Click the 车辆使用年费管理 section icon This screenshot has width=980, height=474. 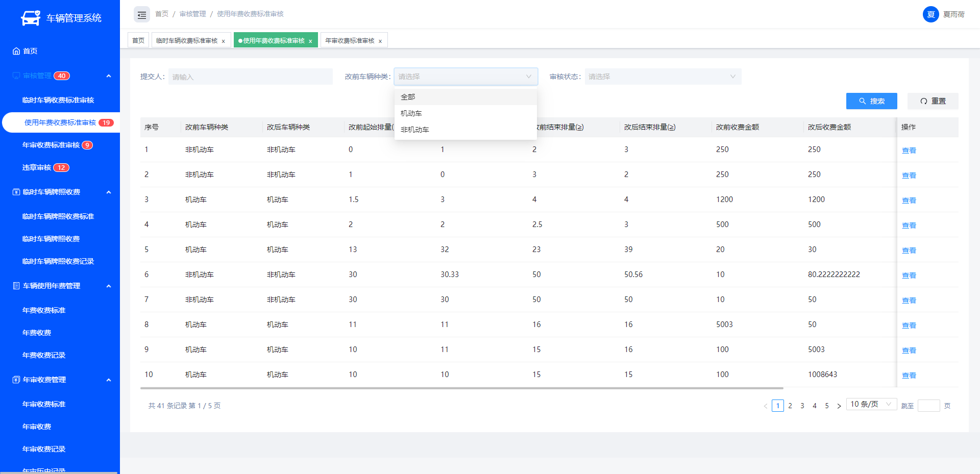tap(16, 286)
